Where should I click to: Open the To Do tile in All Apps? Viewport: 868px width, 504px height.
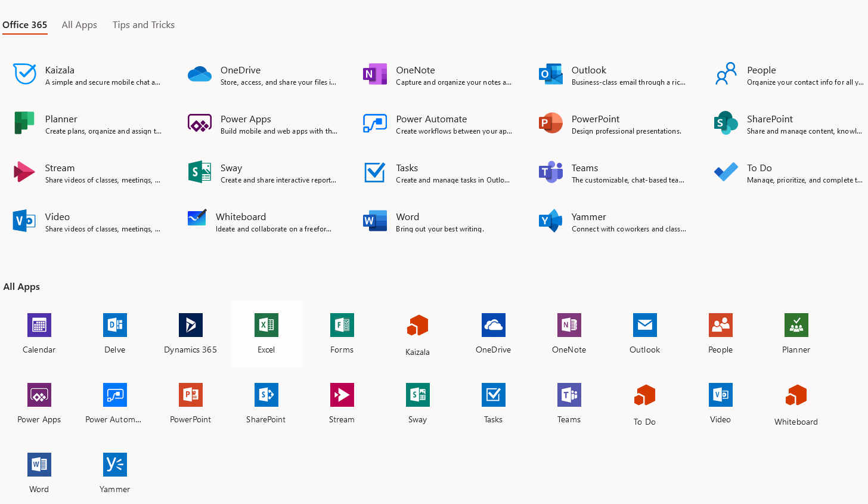(x=645, y=404)
